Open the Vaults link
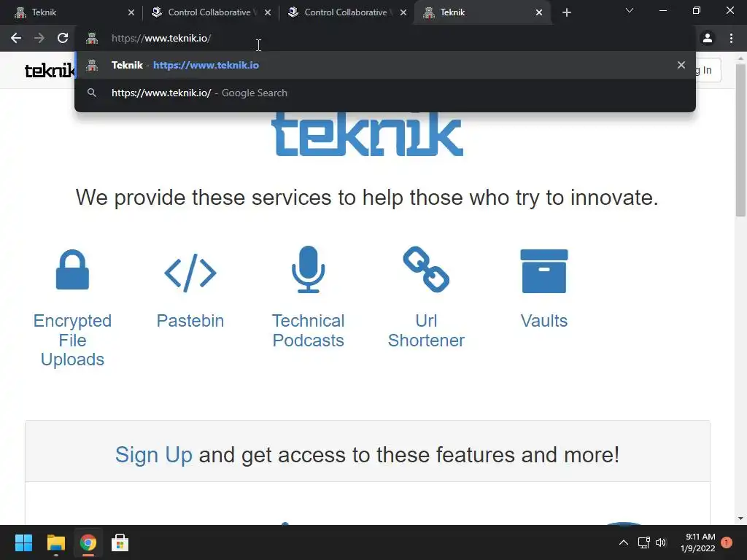Viewport: 747px width, 560px height. 544,321
